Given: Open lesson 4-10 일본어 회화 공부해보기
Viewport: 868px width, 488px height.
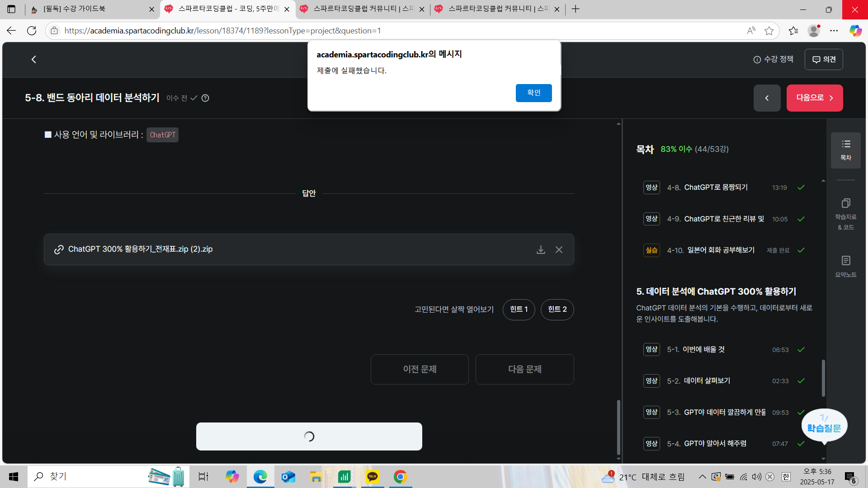Looking at the screenshot, I should click(x=723, y=250).
